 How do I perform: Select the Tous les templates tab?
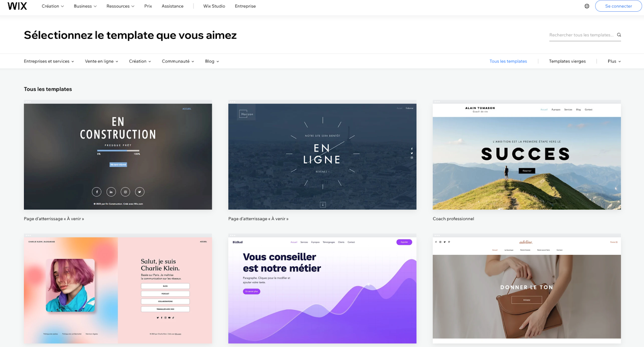tap(508, 61)
